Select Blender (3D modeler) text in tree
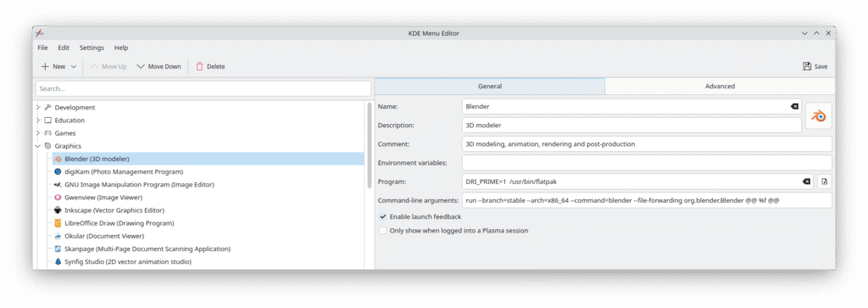 click(x=97, y=159)
